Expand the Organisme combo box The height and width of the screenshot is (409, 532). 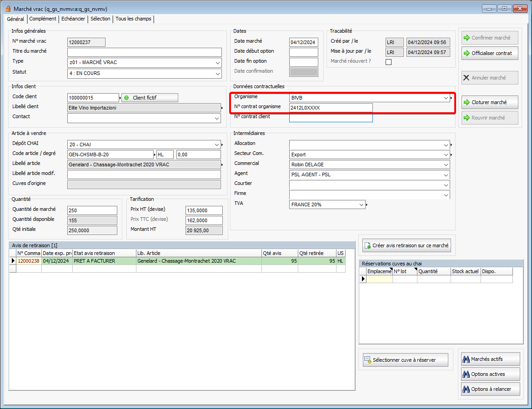[x=446, y=98]
